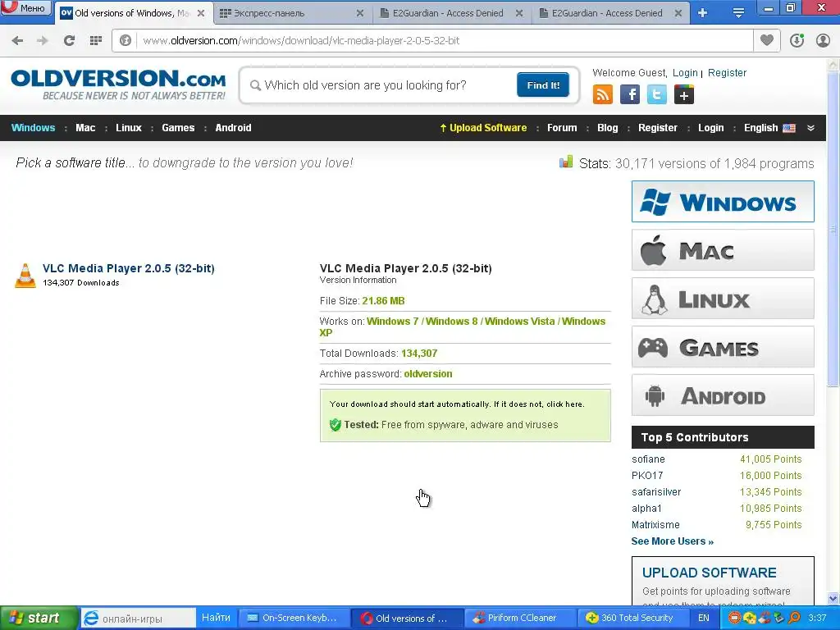Viewport: 840px width, 630px height.
Task: Open the Facebook icon
Action: tap(630, 95)
